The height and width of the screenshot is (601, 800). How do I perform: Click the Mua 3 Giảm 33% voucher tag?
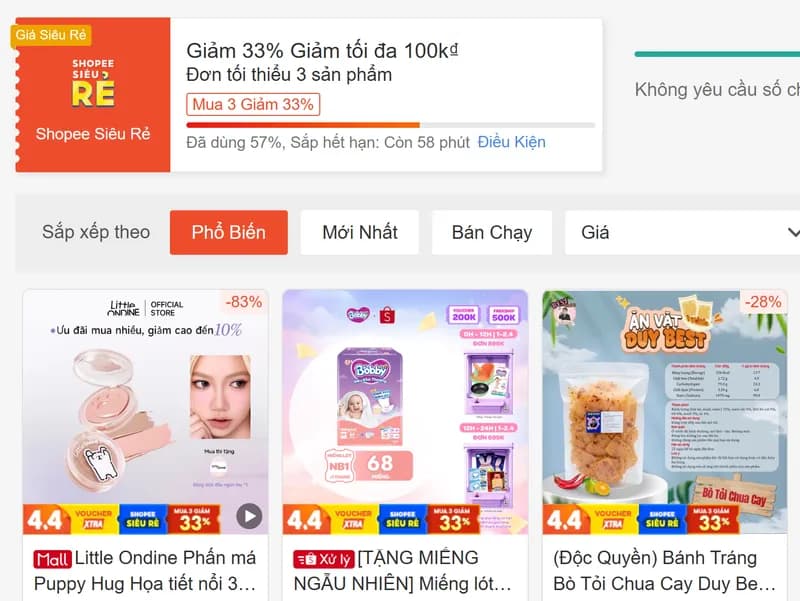[253, 105]
